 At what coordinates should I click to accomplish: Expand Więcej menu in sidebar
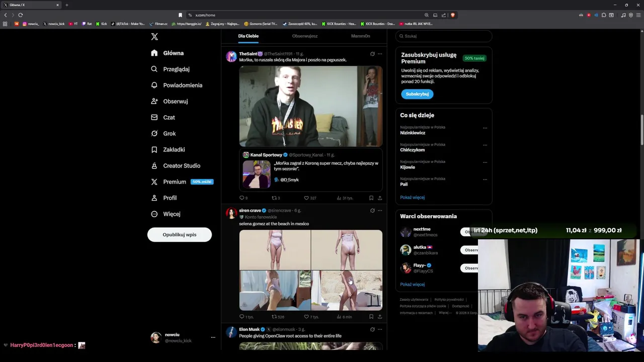(166, 214)
